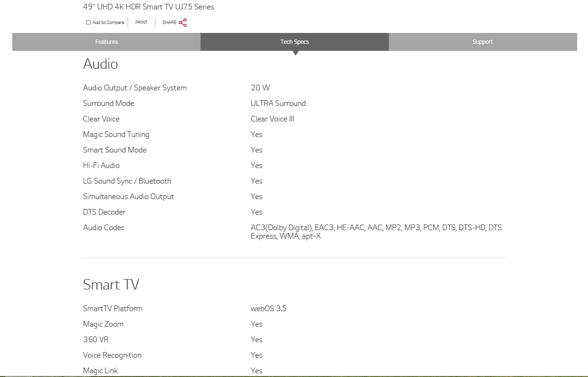588x377 pixels.
Task: Click the Magic Sound Tuning label
Action: [116, 135]
